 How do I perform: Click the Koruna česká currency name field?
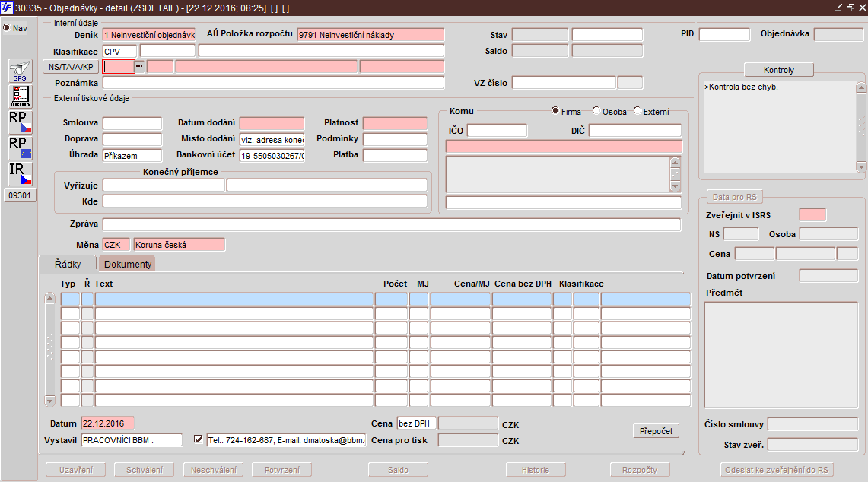tap(180, 245)
